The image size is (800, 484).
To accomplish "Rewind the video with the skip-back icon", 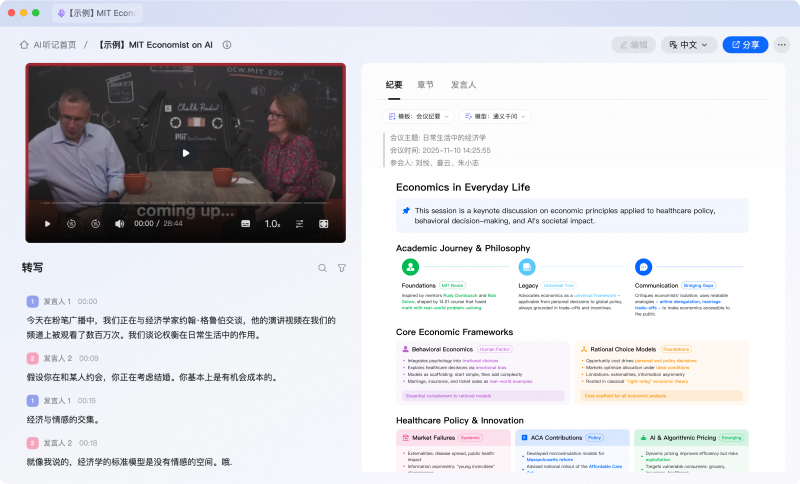I will (72, 224).
